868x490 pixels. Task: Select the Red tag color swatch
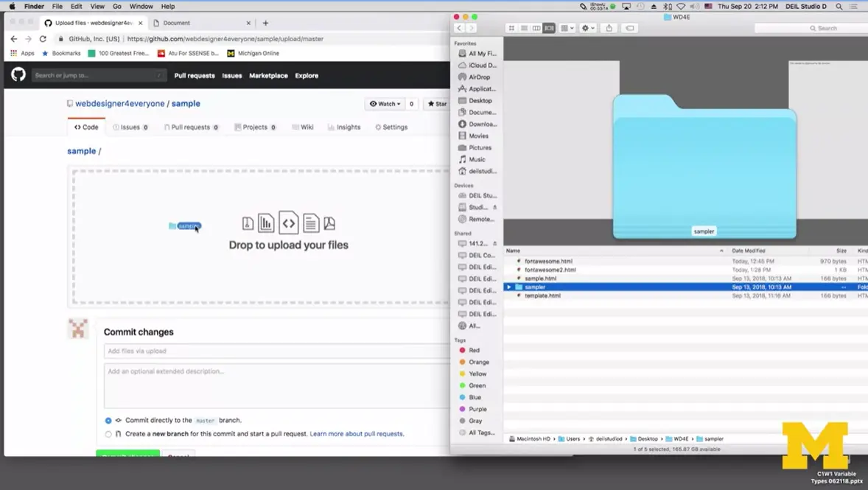coord(462,350)
